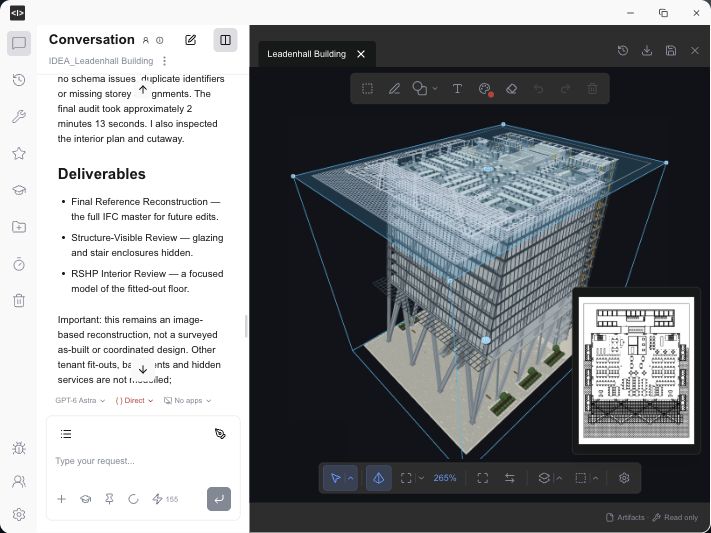Click the add folder icon in sidebar

pos(19,227)
